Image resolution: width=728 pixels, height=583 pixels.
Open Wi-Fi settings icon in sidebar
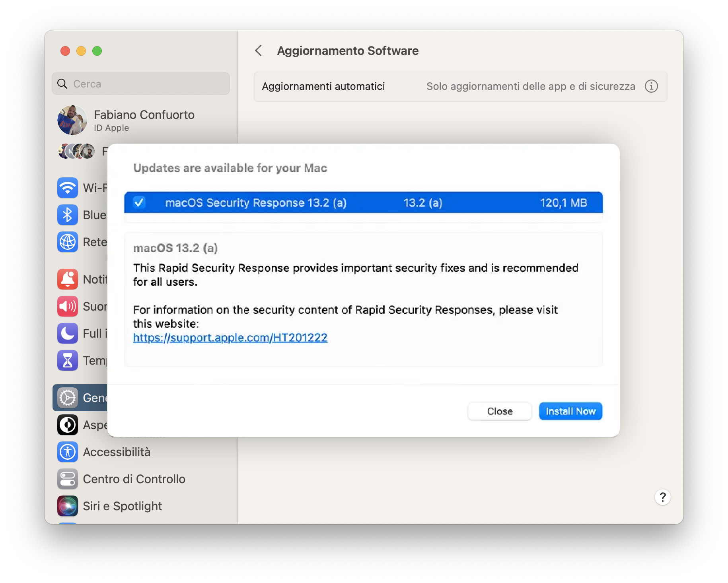pyautogui.click(x=67, y=188)
